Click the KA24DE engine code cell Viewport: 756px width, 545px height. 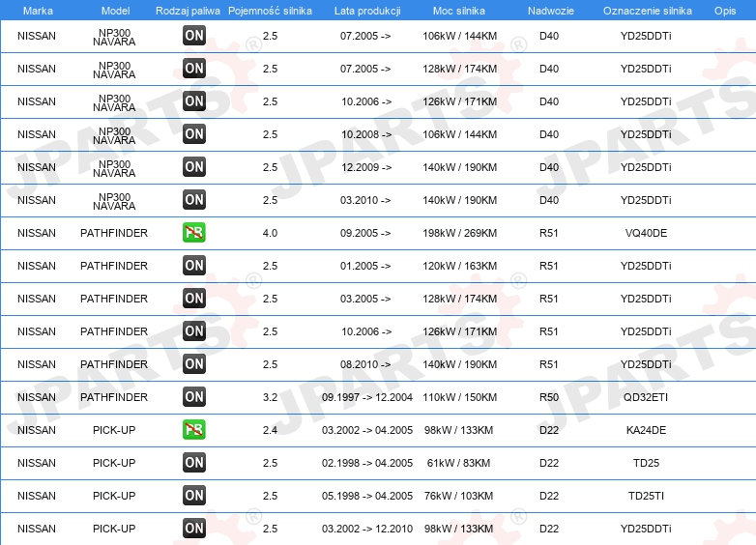(x=646, y=430)
